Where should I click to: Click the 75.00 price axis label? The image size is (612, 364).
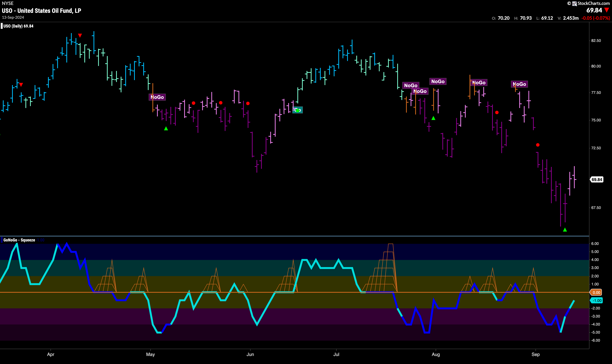[596, 120]
